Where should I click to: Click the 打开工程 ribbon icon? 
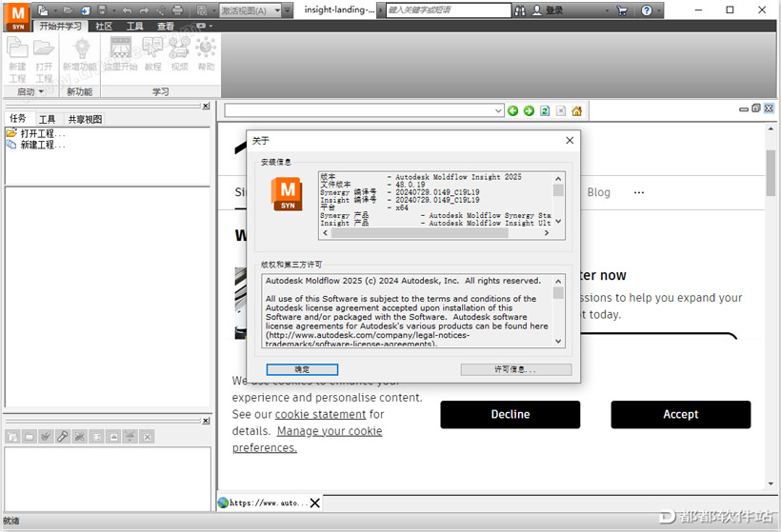click(x=44, y=61)
